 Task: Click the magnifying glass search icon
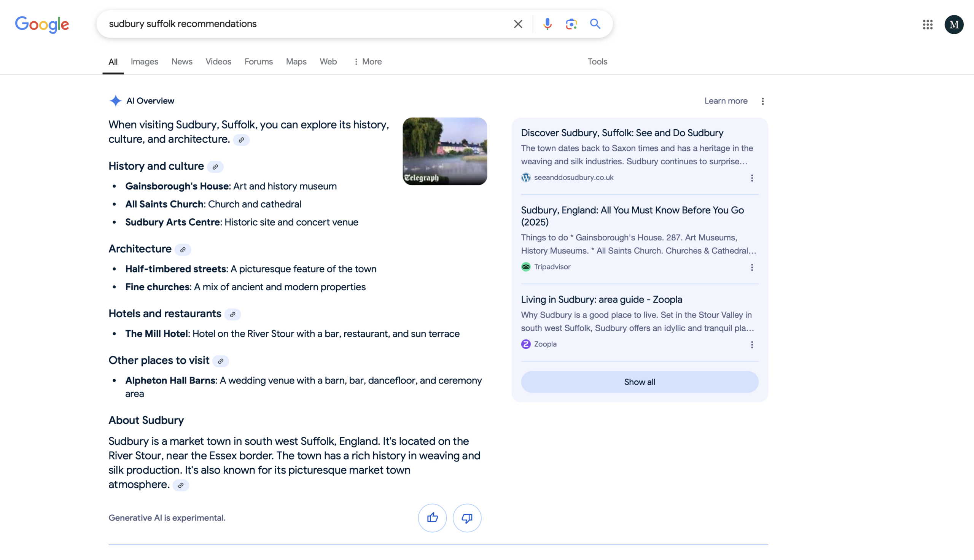(595, 24)
